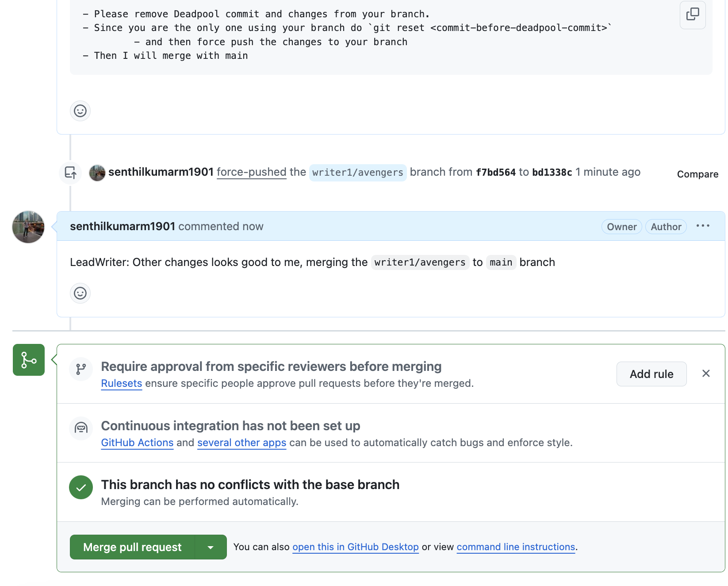Click Compare for the force-push
728x586 pixels.
[697, 174]
